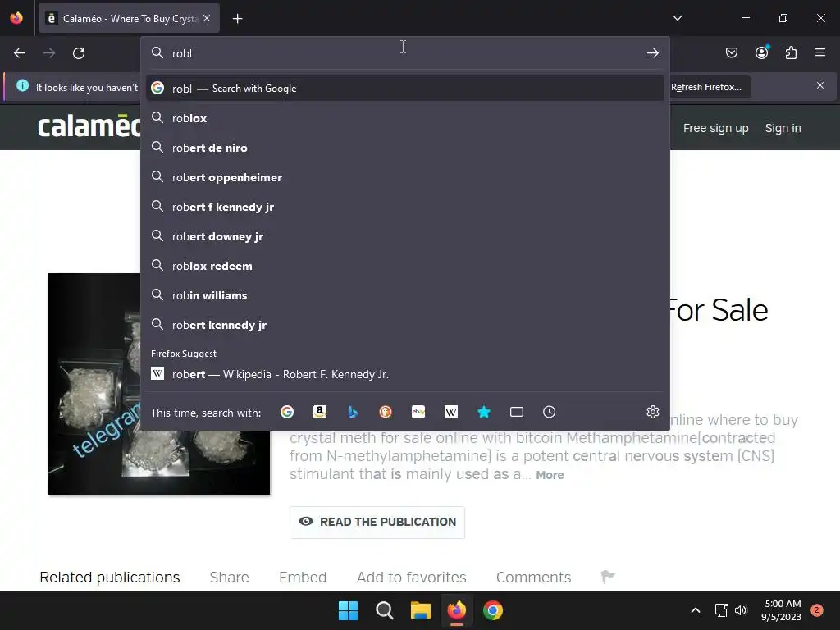Show hidden system tray icons chevron
Screen dimensions: 840x630
click(696, 610)
